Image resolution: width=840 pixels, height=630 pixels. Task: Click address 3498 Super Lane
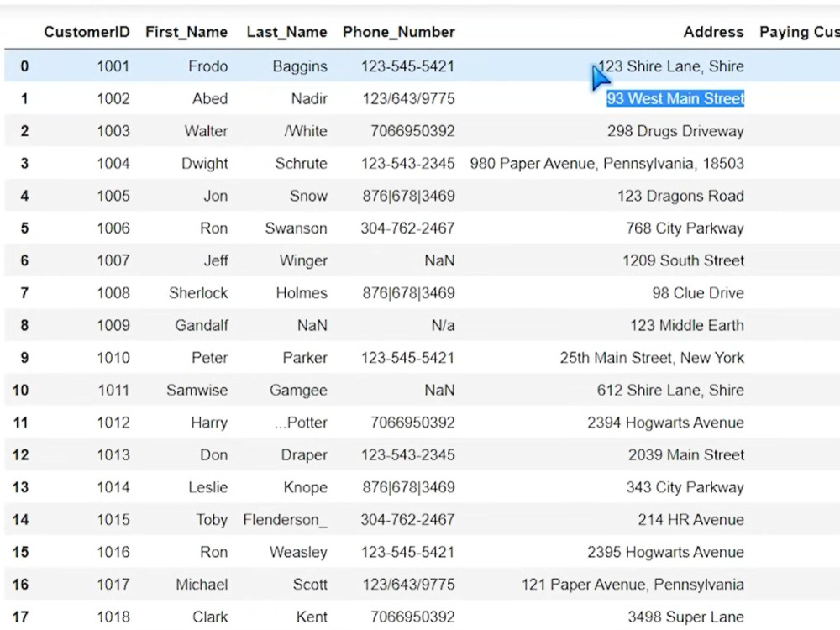tap(685, 617)
